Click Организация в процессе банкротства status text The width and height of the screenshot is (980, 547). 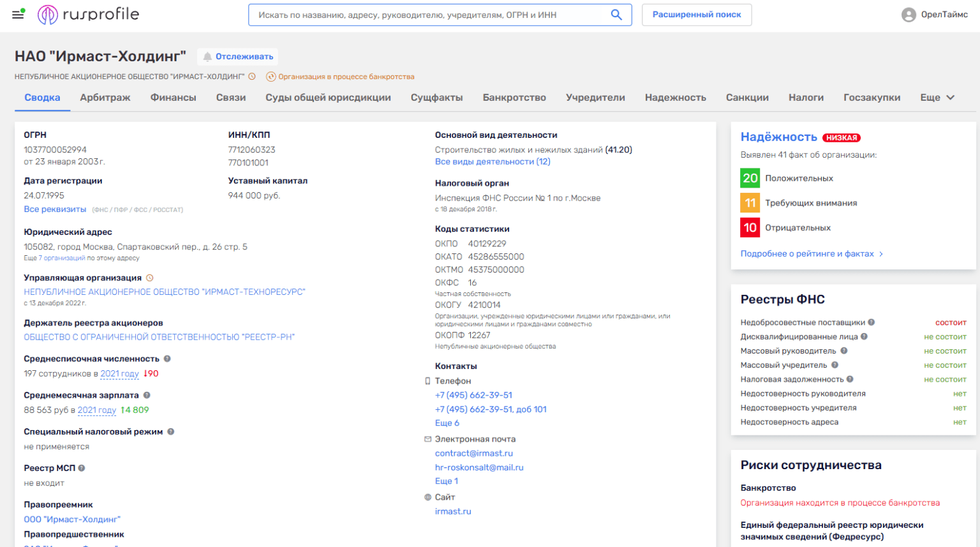(346, 77)
